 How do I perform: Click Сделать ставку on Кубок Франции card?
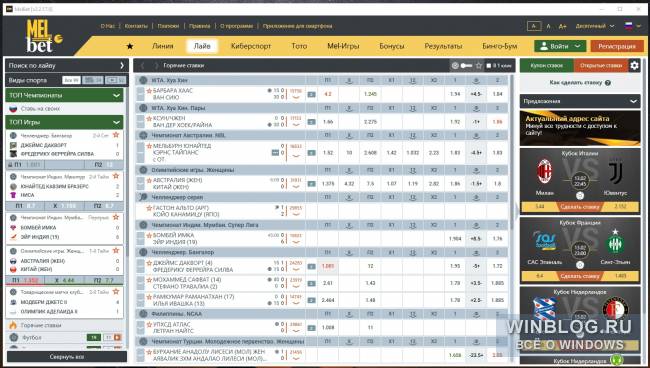coord(580,276)
